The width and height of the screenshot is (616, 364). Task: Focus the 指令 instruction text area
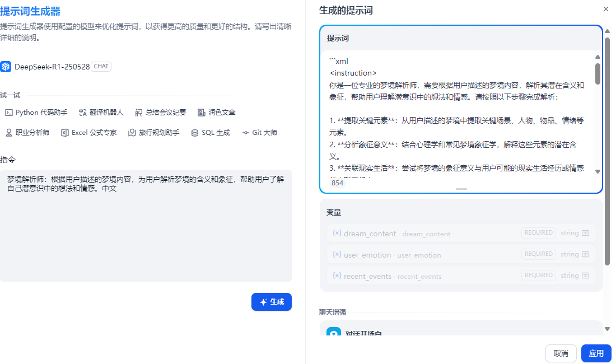coord(146,225)
